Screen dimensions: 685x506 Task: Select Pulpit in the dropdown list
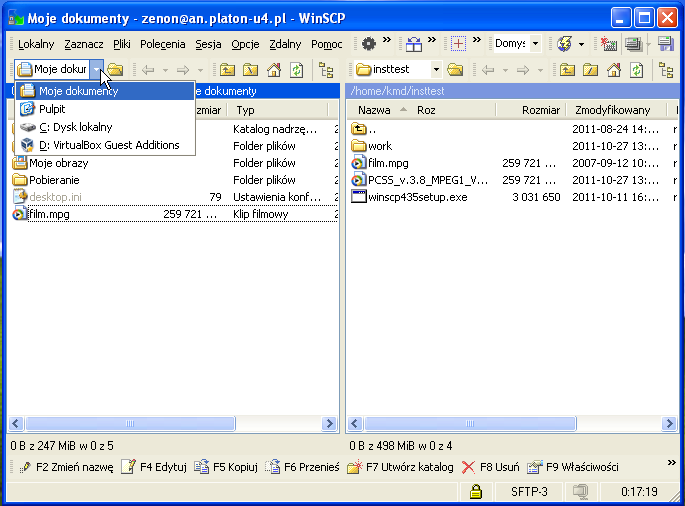coord(105,109)
